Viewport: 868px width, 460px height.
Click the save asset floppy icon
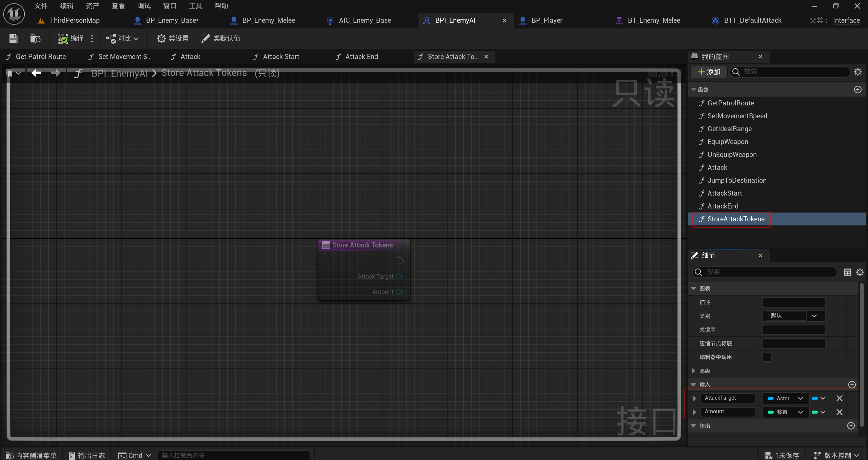13,39
